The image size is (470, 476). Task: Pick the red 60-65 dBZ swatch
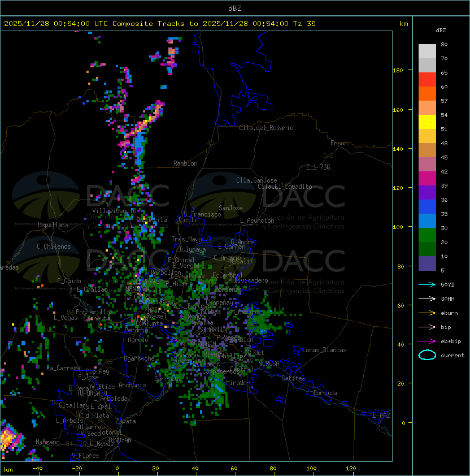tap(427, 80)
